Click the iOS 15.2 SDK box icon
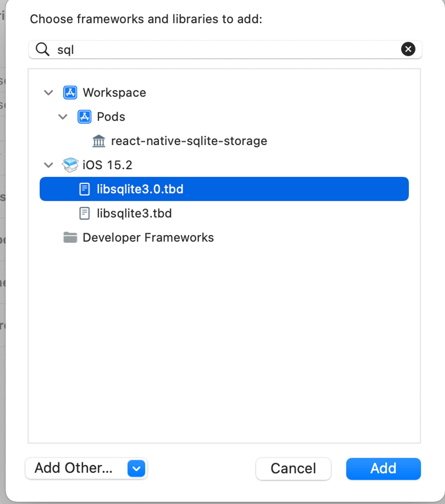 (x=70, y=165)
